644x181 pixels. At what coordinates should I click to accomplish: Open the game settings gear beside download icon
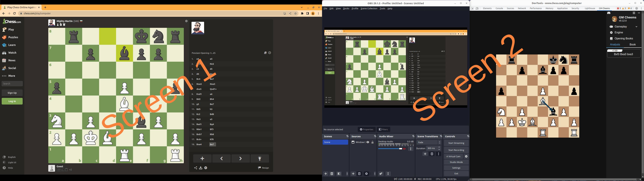point(206,168)
